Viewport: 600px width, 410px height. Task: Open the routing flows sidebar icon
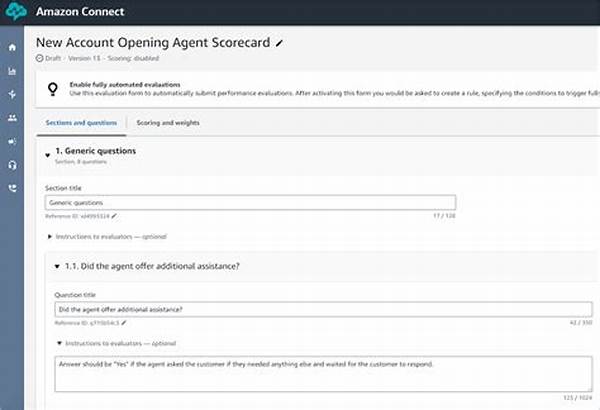[12, 94]
